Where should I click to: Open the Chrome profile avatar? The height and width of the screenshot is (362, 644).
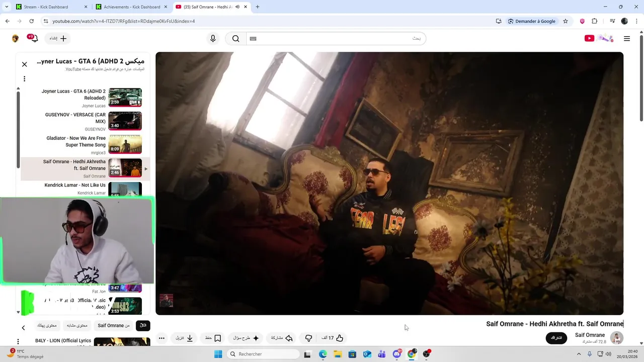(624, 21)
